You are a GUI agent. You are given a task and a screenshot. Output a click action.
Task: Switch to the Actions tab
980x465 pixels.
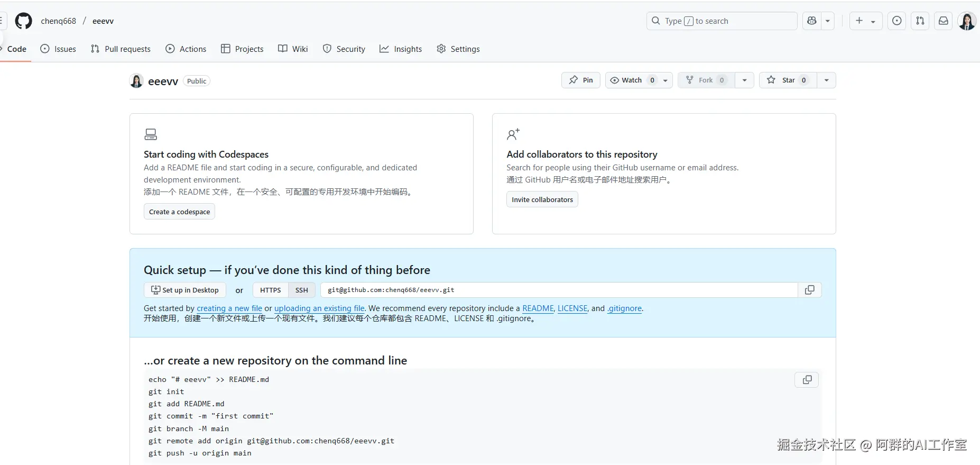tap(186, 49)
